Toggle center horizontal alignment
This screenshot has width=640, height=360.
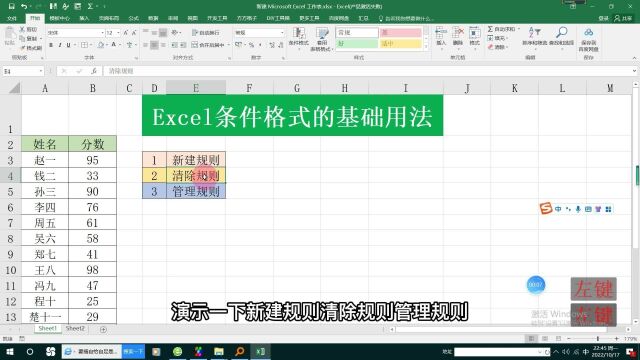tap(154, 45)
